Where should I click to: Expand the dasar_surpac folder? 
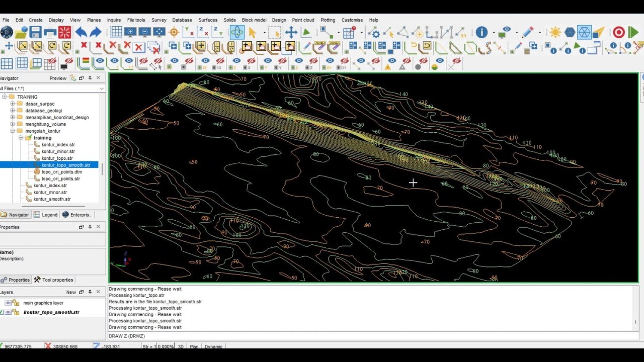point(13,104)
